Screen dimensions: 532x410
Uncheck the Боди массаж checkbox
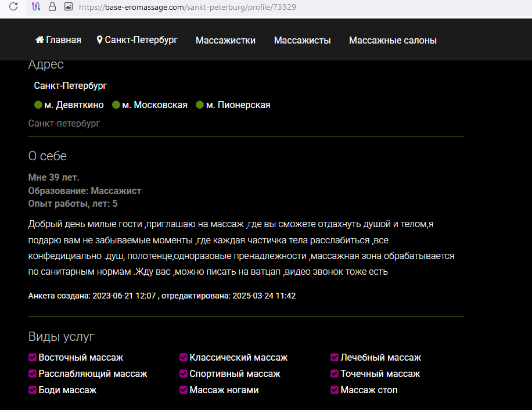click(33, 390)
